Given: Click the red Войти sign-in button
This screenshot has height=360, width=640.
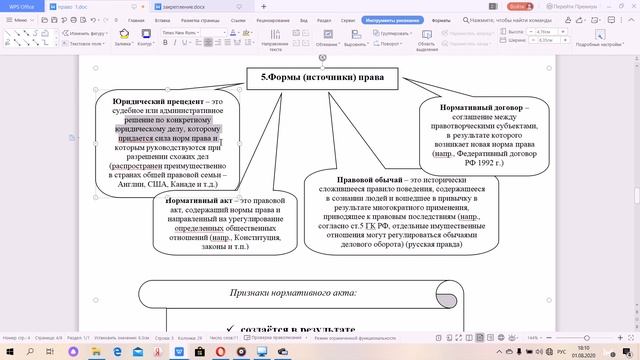Looking at the screenshot, I should (520, 7).
